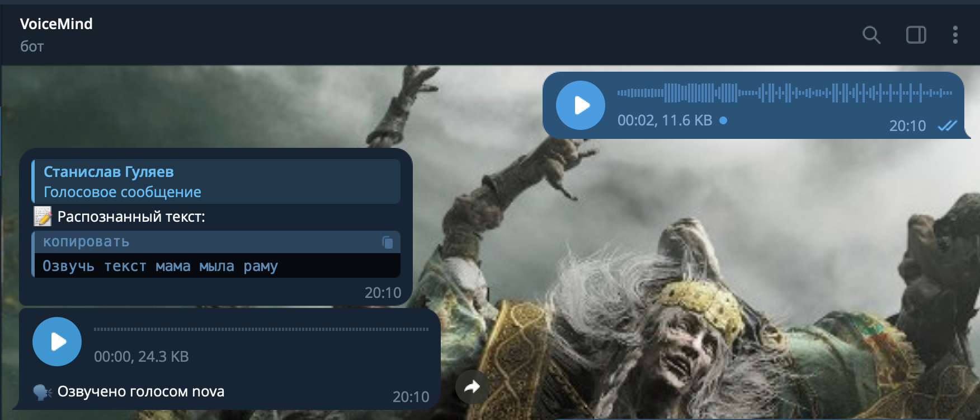
Task: Open quoted reply from Станислав Гуляев
Action: [216, 181]
